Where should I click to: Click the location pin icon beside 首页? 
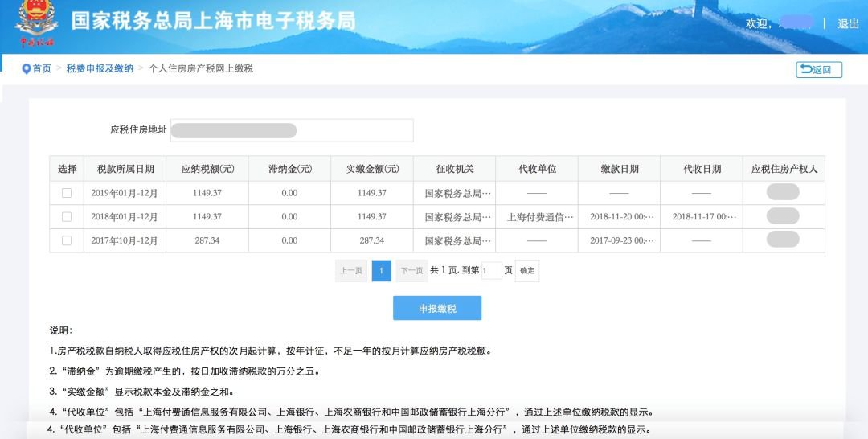pyautogui.click(x=26, y=69)
